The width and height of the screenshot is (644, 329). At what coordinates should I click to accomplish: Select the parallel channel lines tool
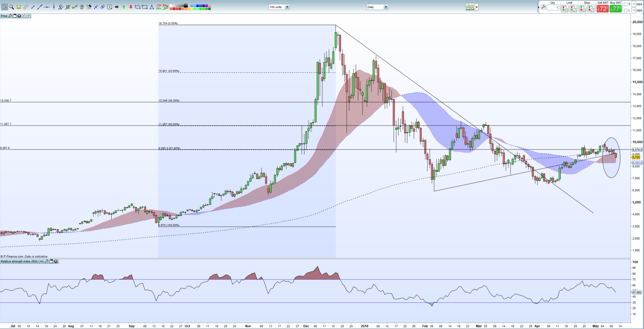[61, 7]
